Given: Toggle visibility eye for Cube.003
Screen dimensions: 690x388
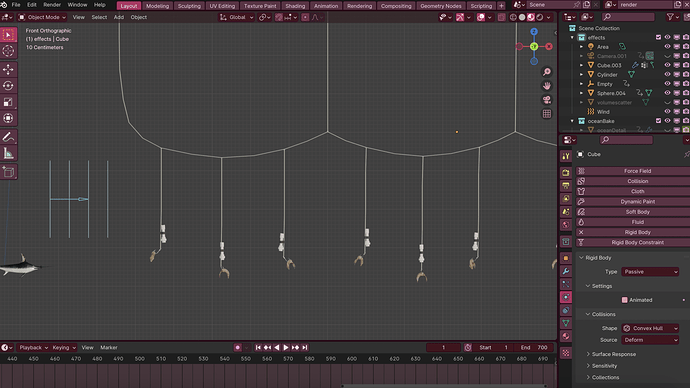Looking at the screenshot, I should pyautogui.click(x=667, y=65).
